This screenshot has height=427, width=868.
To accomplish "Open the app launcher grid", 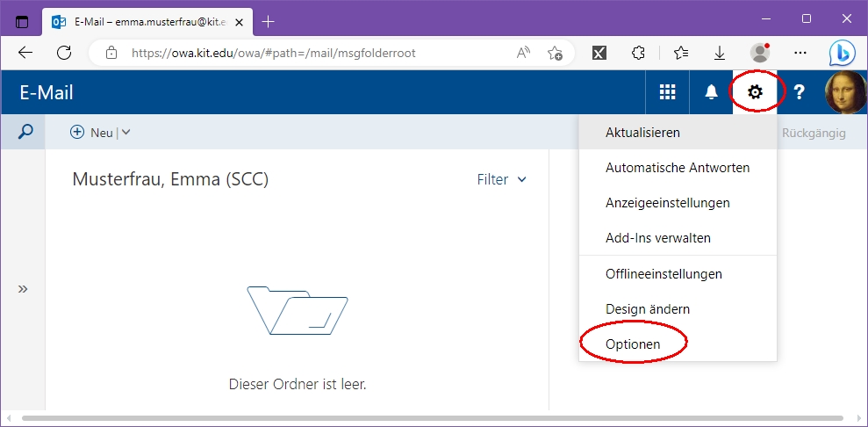I will click(x=667, y=92).
